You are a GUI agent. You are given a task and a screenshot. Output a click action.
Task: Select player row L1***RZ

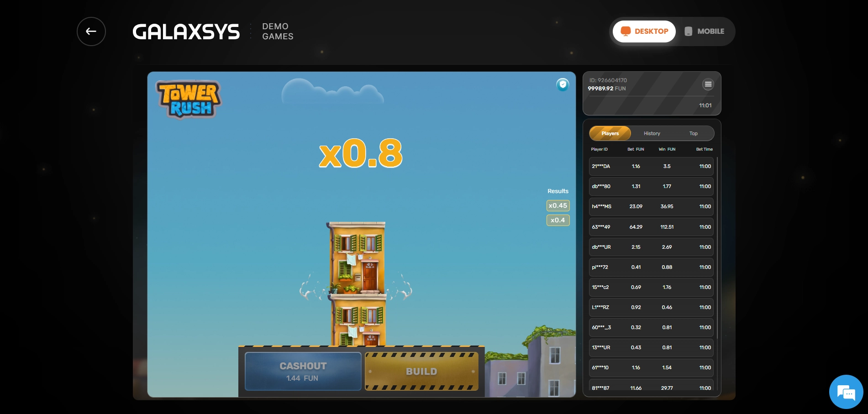[651, 307]
